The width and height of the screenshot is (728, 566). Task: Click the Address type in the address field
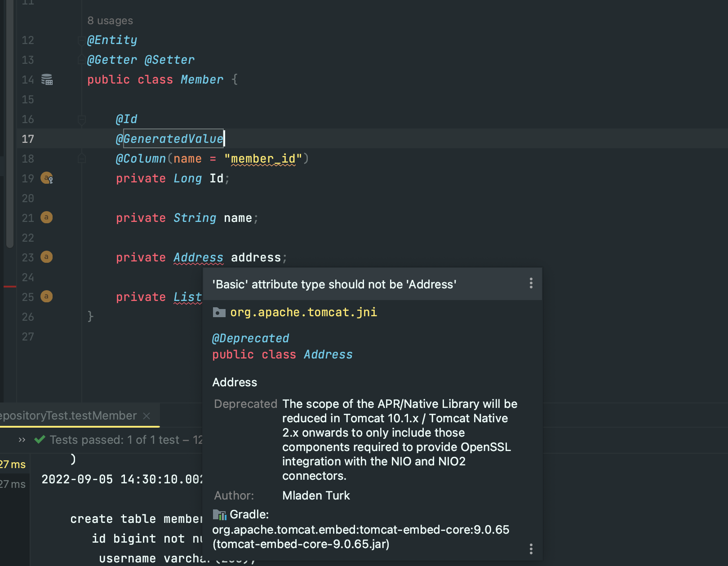pyautogui.click(x=198, y=257)
